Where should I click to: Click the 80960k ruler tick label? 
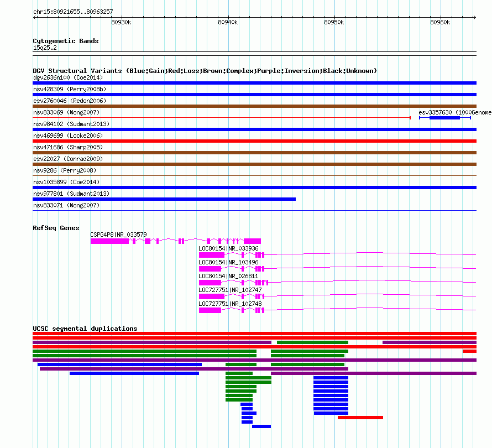pos(440,22)
